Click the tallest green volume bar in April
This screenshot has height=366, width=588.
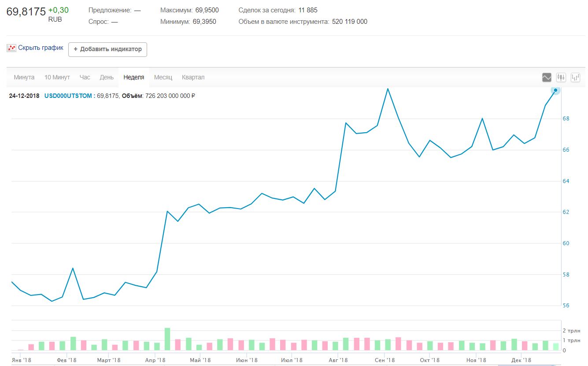(x=167, y=339)
